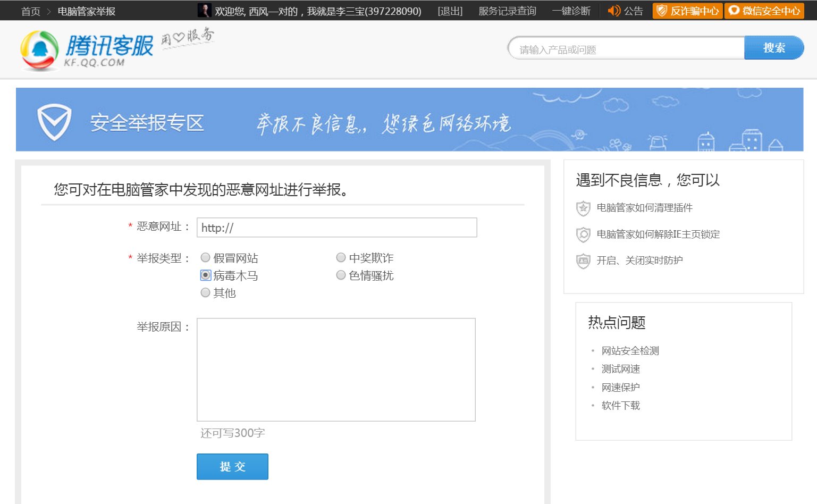The width and height of the screenshot is (817, 504).
Task: Open the 测试网速 link
Action: 621,368
